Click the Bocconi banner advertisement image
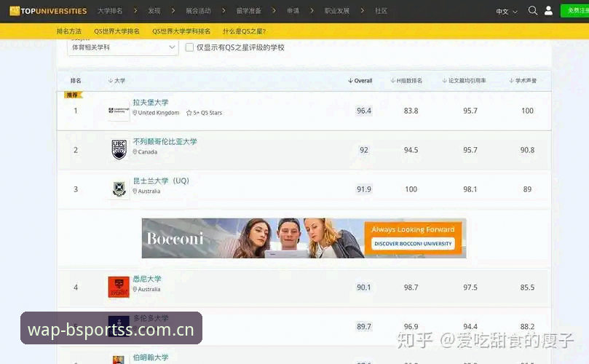Image resolution: width=589 pixels, height=364 pixels. pyautogui.click(x=304, y=238)
